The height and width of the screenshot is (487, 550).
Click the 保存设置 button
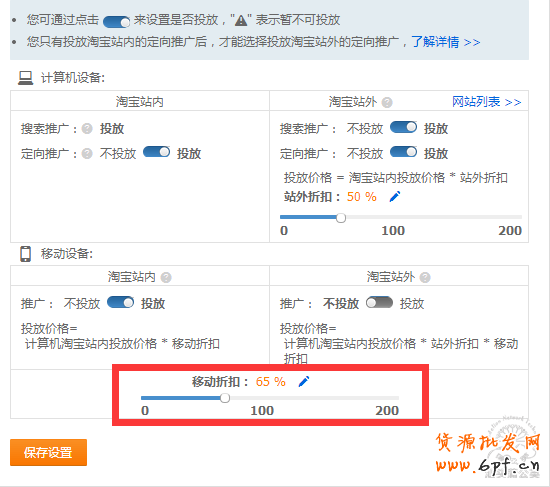pyautogui.click(x=48, y=453)
